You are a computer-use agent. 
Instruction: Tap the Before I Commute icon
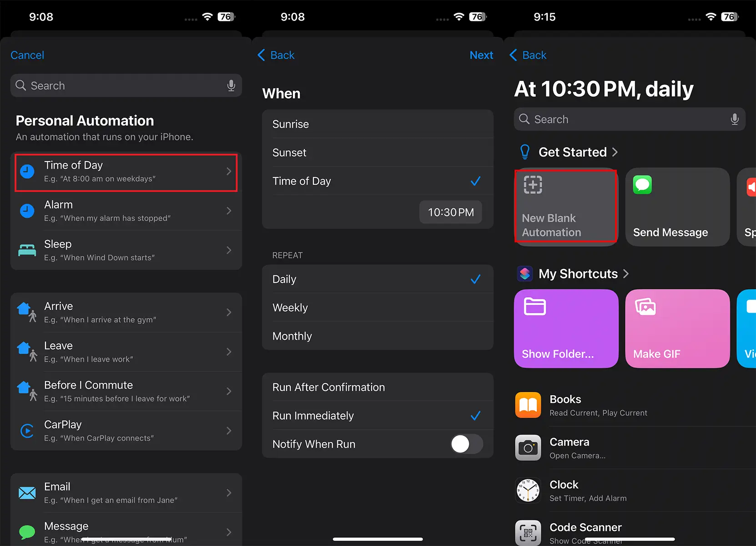click(x=27, y=391)
